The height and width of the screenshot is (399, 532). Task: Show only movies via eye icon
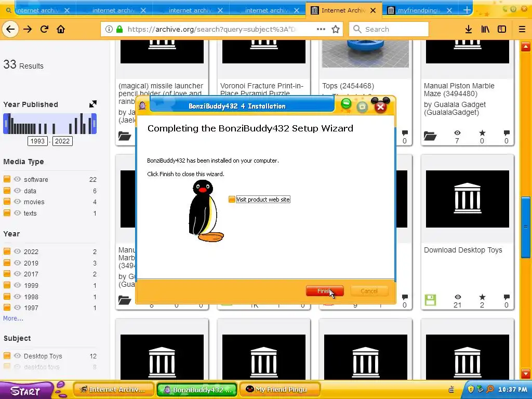(x=17, y=202)
